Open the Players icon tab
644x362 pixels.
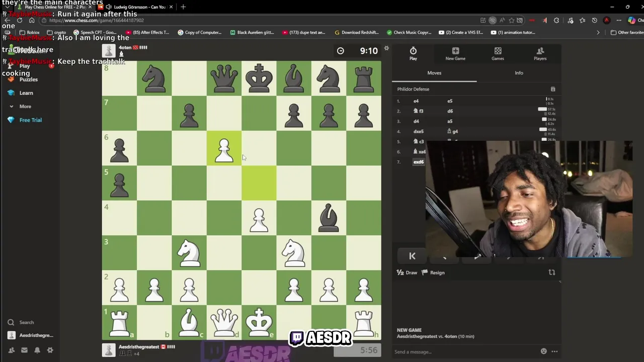coord(540,51)
